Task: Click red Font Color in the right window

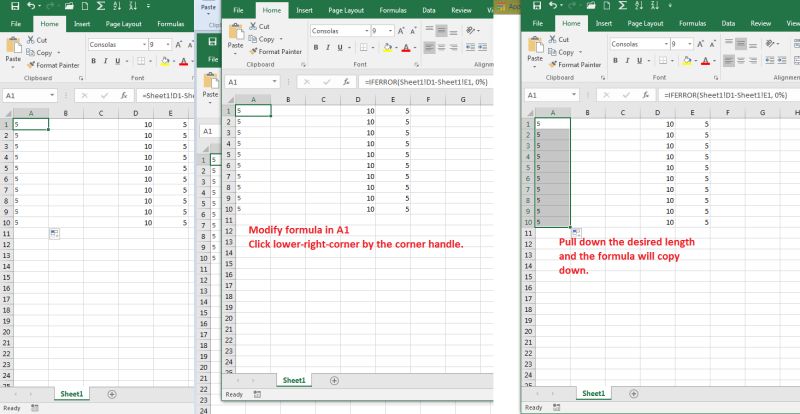Action: 706,61
